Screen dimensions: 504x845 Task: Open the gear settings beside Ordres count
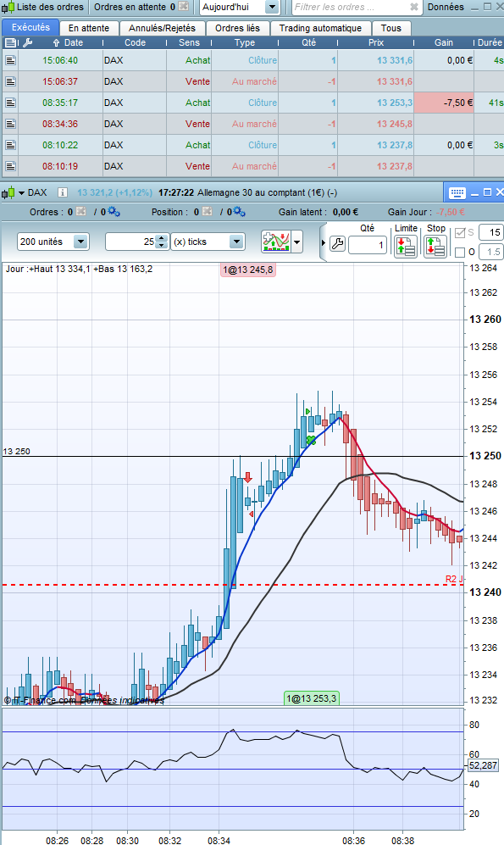[x=114, y=211]
